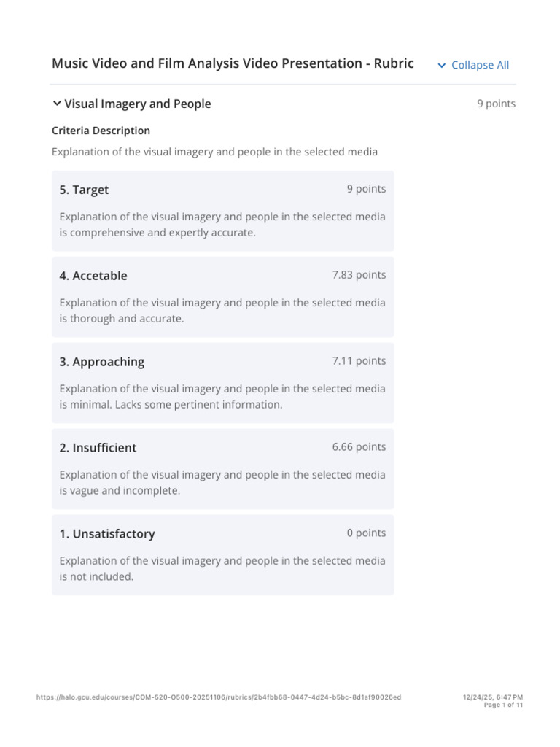Click the Page 1 of 11 indicator
Viewport: 560px width, 747px height.
coord(503,705)
